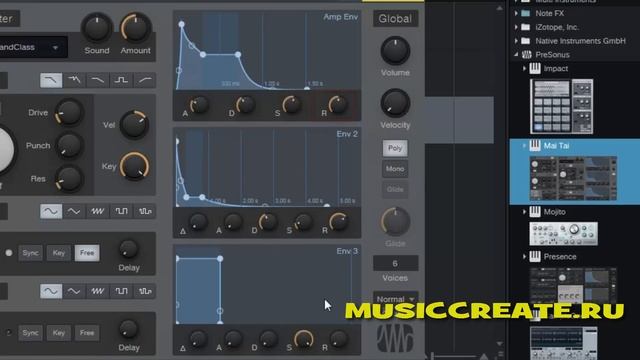Toggle the Glide button

(395, 189)
